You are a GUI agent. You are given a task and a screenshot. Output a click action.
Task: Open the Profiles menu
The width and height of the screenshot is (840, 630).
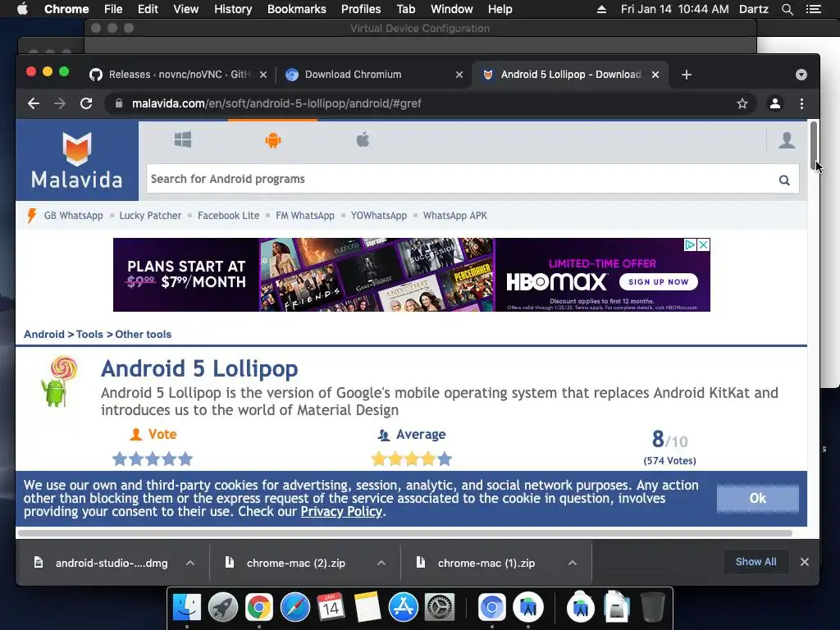pyautogui.click(x=361, y=9)
